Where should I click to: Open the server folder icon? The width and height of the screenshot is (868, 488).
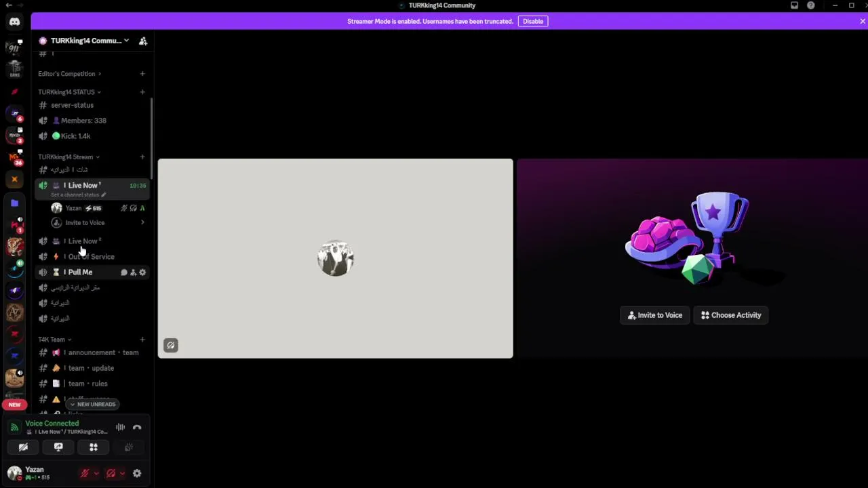tap(14, 203)
